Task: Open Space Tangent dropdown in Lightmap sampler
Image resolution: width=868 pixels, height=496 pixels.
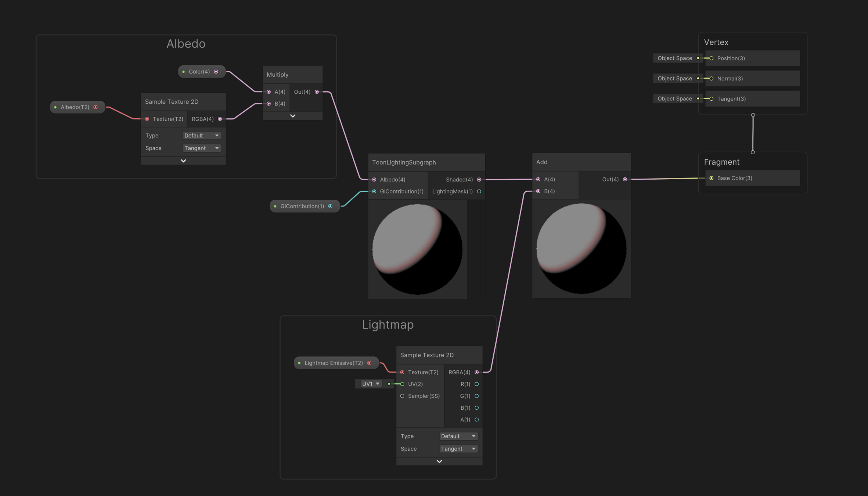Action: click(x=458, y=449)
